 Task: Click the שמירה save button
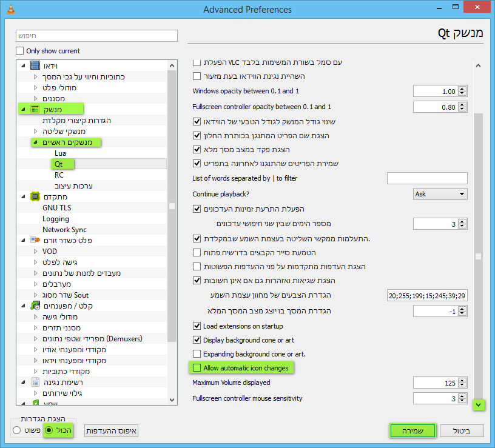(x=412, y=430)
